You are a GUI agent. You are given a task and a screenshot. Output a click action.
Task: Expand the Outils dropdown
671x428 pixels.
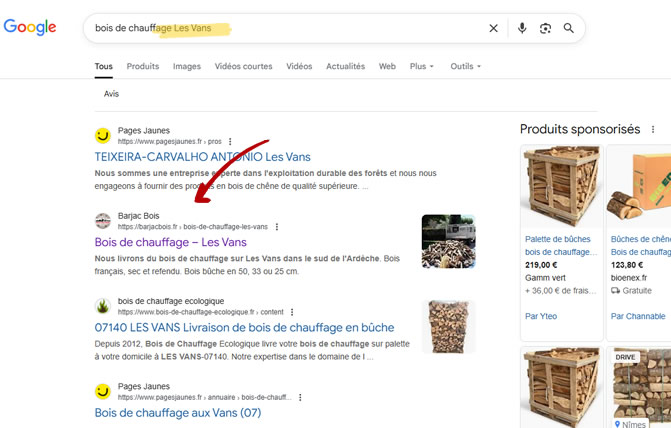pos(465,66)
